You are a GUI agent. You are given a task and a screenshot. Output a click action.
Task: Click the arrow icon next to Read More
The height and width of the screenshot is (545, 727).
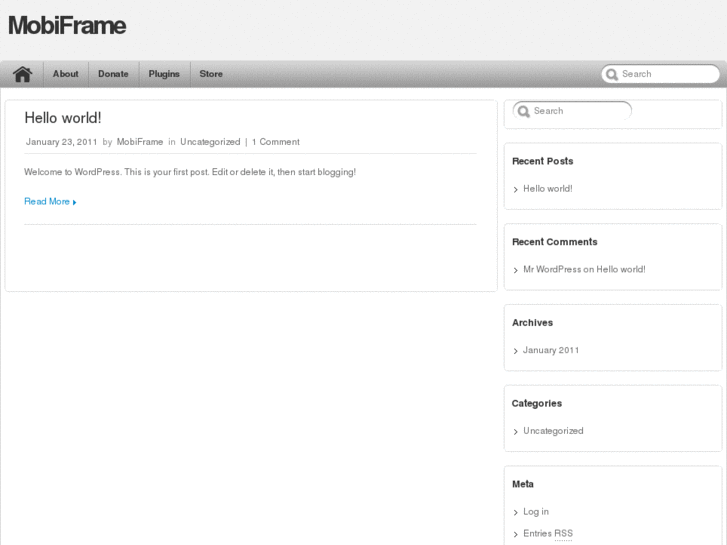74,202
